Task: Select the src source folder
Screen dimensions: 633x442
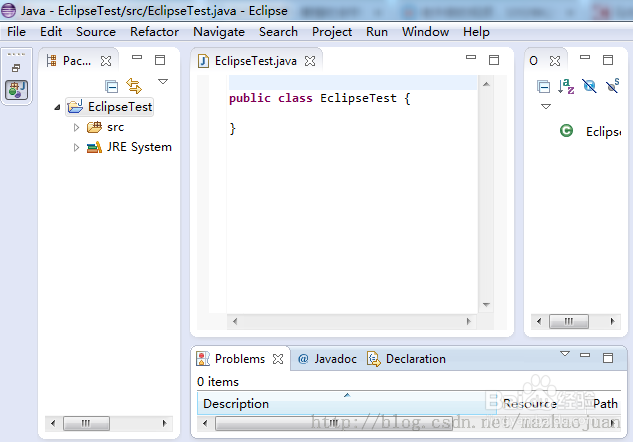Action: 106,127
